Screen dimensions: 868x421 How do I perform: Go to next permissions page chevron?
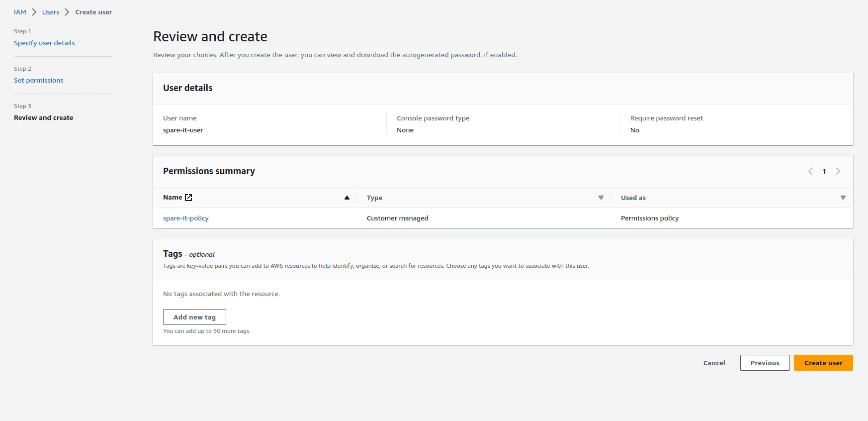coord(838,171)
